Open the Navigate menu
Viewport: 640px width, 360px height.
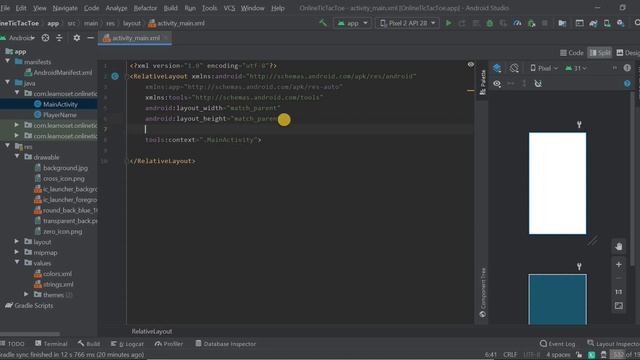point(65,8)
